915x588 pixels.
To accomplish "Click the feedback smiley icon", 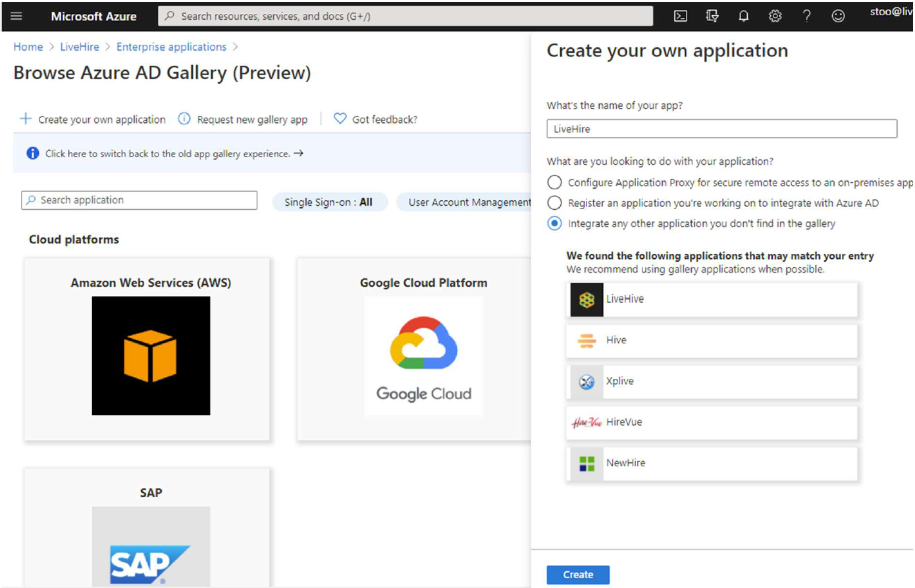I will pyautogui.click(x=838, y=16).
